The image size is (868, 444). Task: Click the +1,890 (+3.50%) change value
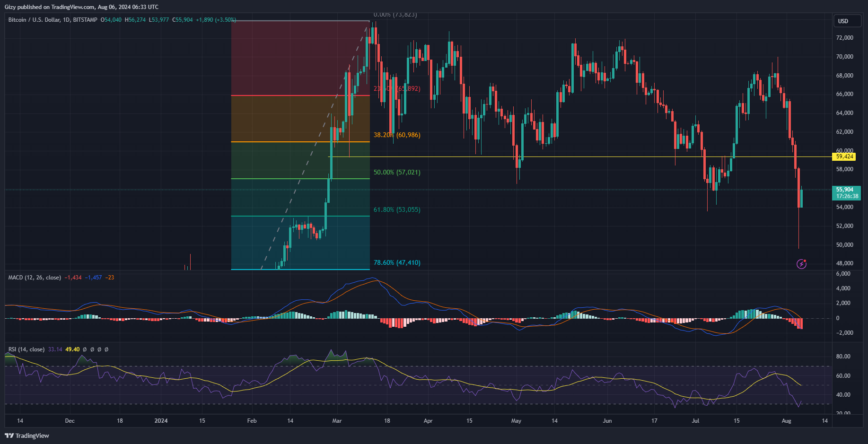216,20
